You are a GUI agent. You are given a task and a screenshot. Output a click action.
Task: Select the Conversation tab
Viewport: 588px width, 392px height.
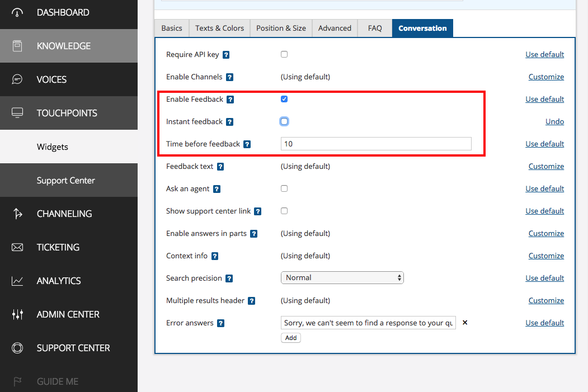click(422, 28)
